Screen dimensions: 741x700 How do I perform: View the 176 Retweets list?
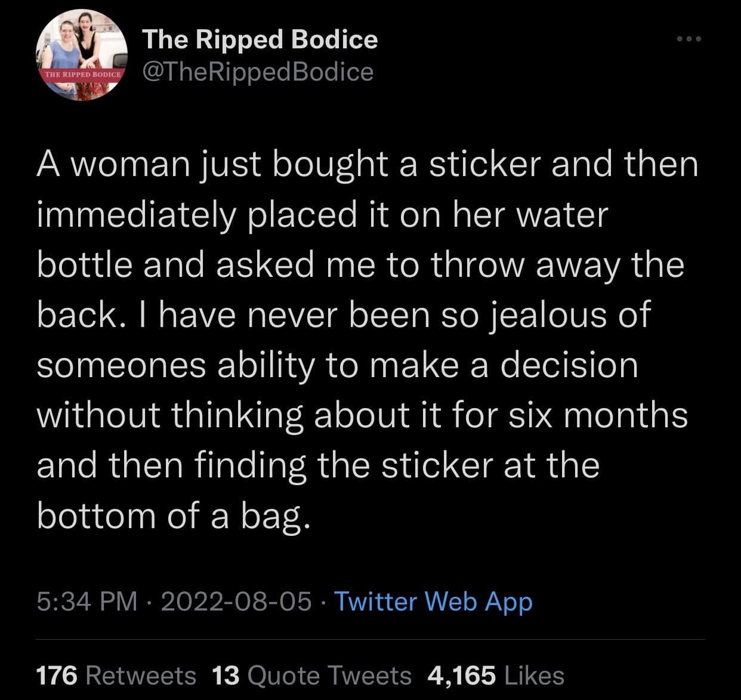(116, 676)
